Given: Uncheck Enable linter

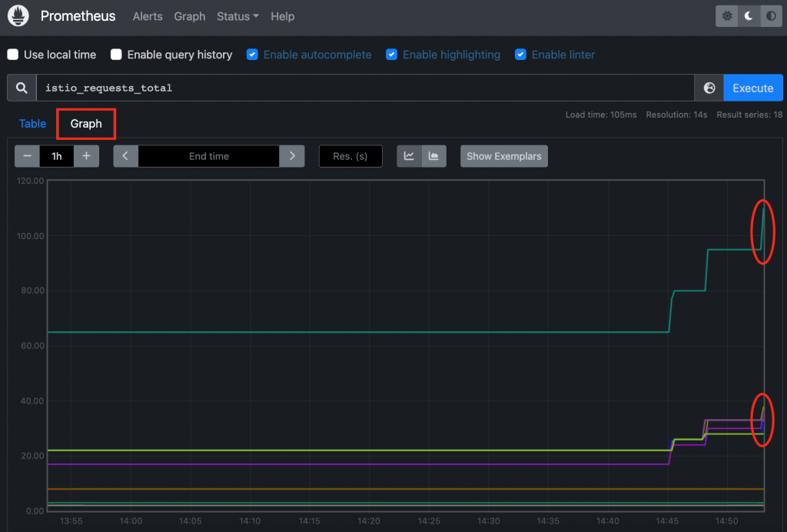Looking at the screenshot, I should click(520, 55).
